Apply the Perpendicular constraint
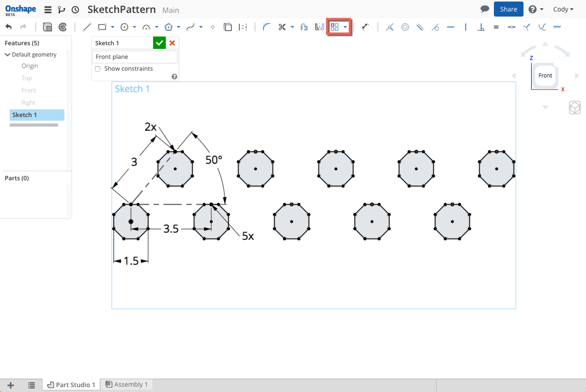Screen dimensions: 586x392 (481, 27)
